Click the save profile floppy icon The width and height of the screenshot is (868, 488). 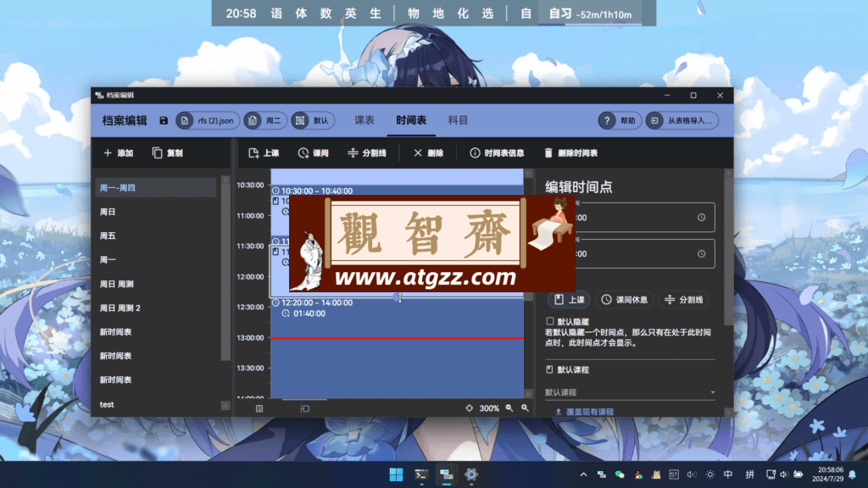point(164,120)
